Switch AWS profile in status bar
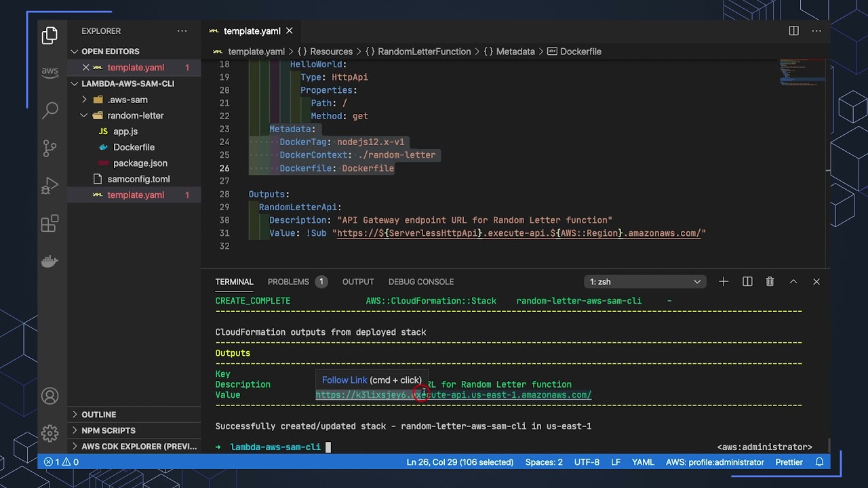The width and height of the screenshot is (868, 488). point(715,462)
